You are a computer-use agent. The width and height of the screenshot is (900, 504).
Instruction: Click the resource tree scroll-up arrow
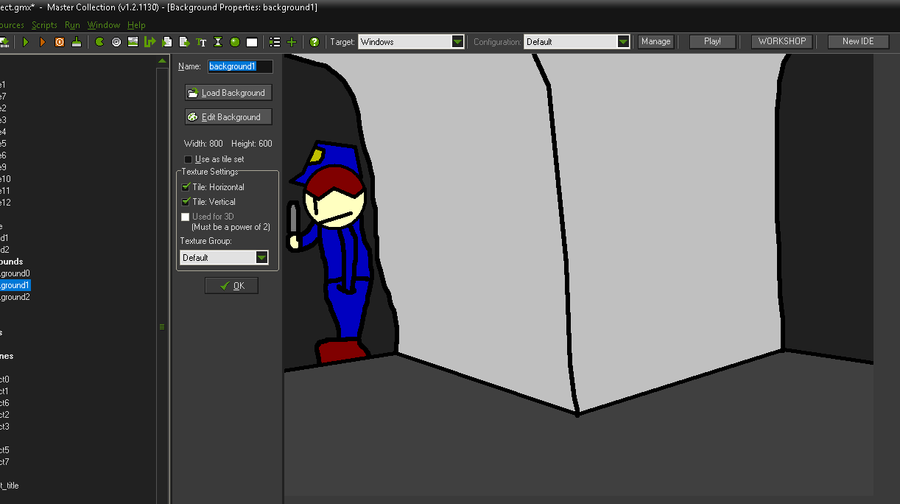(162, 61)
